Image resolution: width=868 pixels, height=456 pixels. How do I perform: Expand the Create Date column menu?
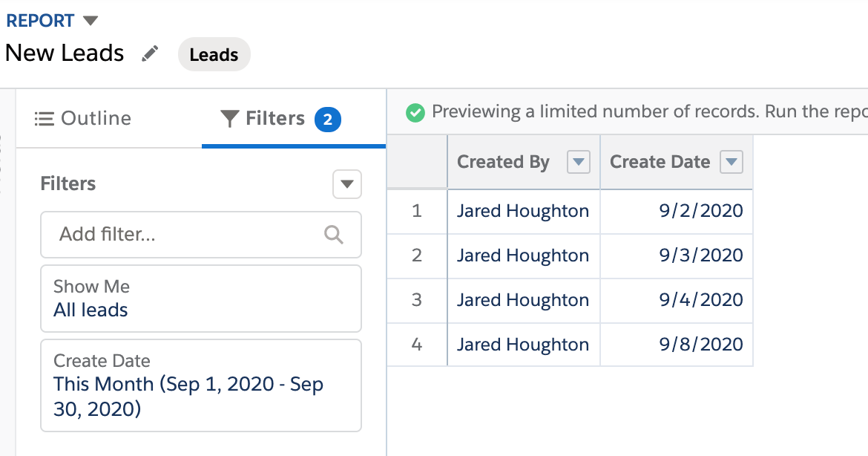731,162
